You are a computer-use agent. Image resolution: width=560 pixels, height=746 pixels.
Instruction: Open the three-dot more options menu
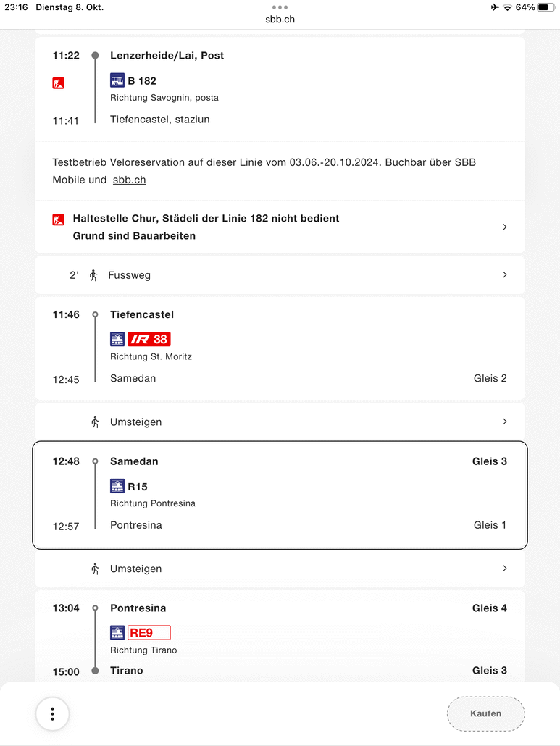(52, 713)
